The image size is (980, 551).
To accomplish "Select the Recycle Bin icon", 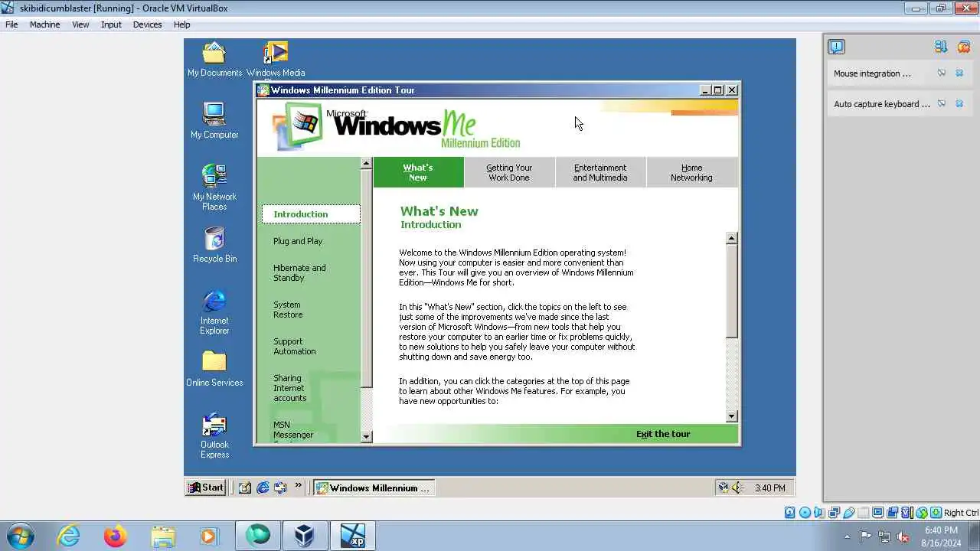I will click(214, 245).
